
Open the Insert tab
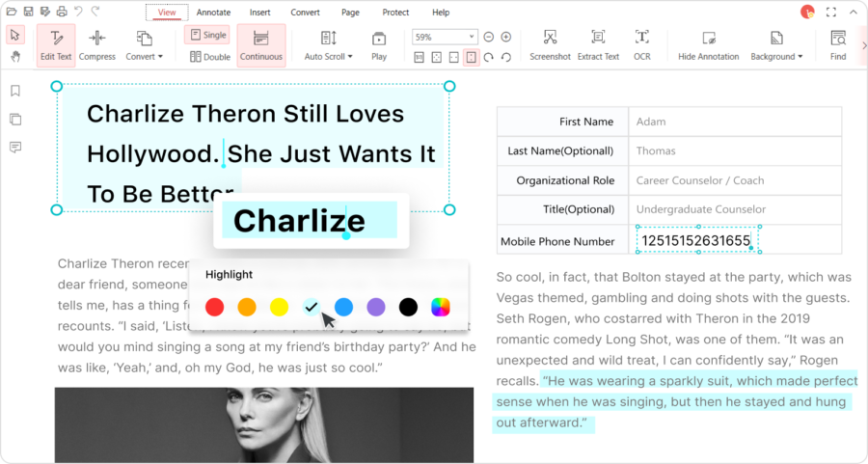coord(259,13)
